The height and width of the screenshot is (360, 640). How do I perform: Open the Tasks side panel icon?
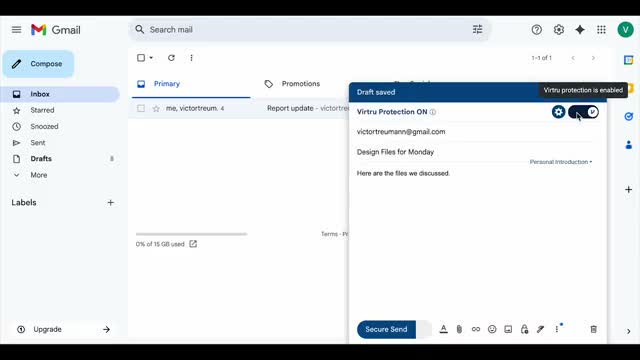click(x=629, y=117)
